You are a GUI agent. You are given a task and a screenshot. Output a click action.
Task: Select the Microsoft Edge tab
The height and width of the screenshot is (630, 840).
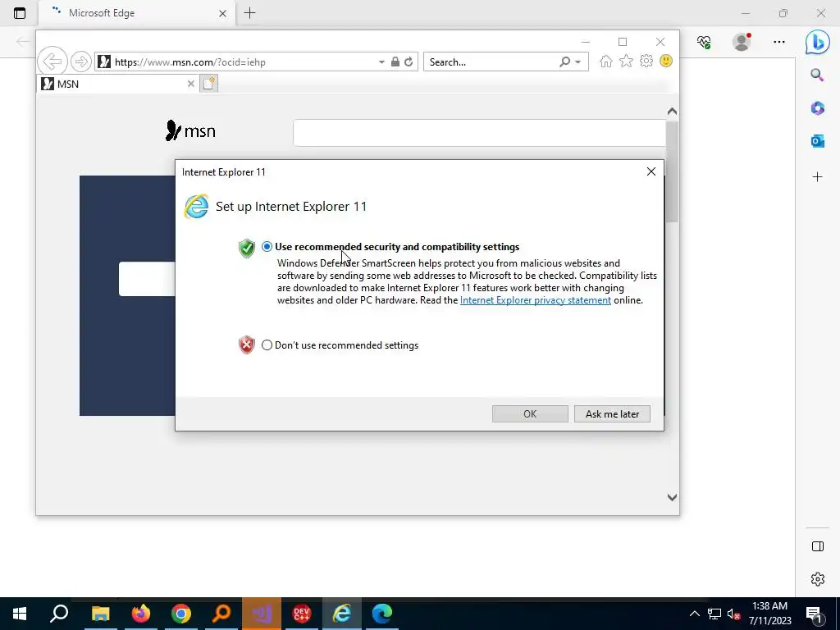[137, 13]
